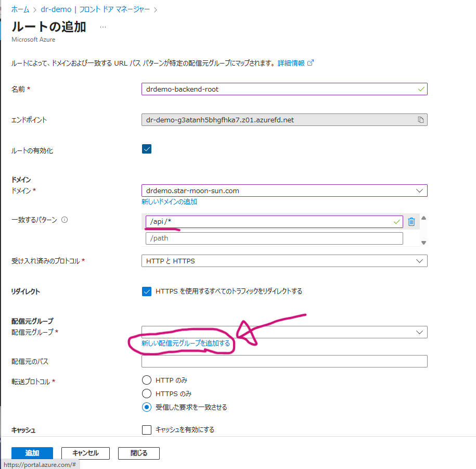Click the info icon beside 一致するパターン
Screen dimensions: 476x469
65,220
